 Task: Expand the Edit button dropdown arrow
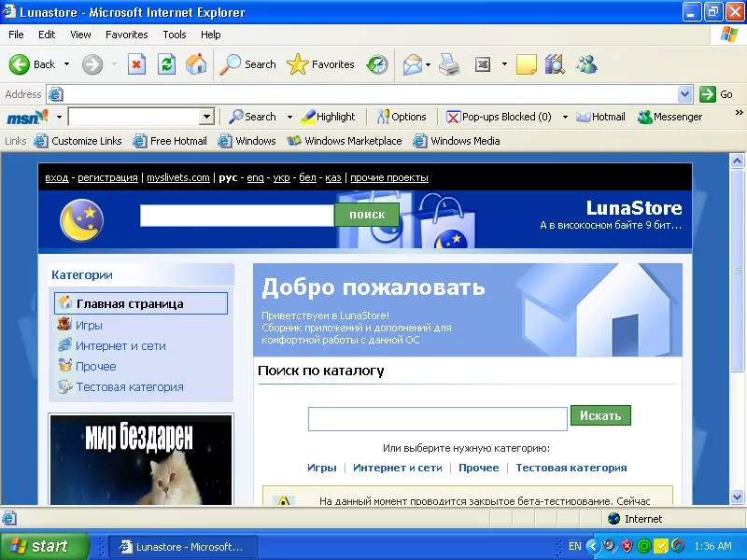[504, 64]
